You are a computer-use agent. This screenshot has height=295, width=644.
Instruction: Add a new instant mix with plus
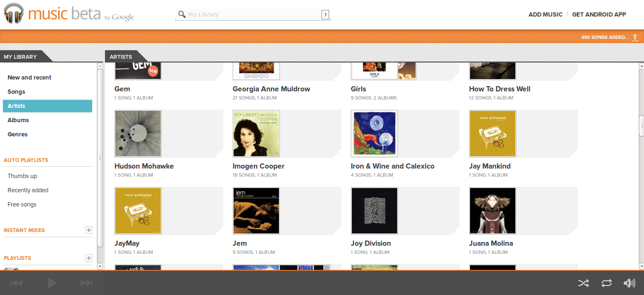[x=88, y=230]
